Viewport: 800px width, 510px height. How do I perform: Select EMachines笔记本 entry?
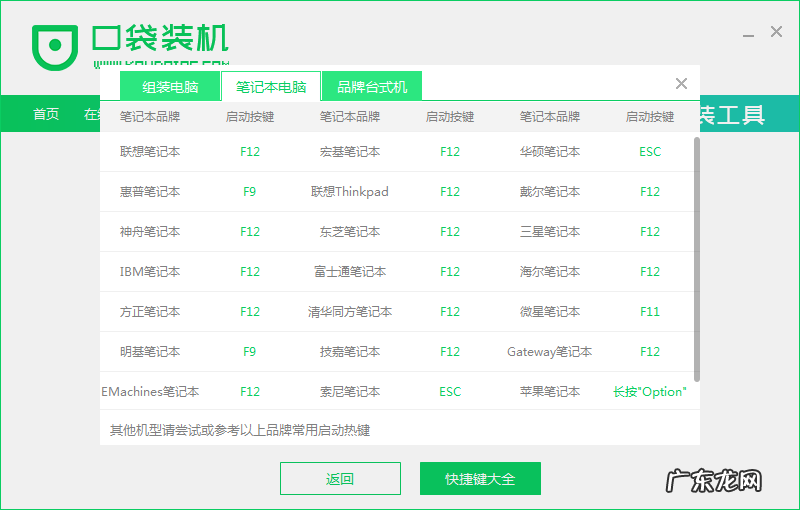point(150,391)
